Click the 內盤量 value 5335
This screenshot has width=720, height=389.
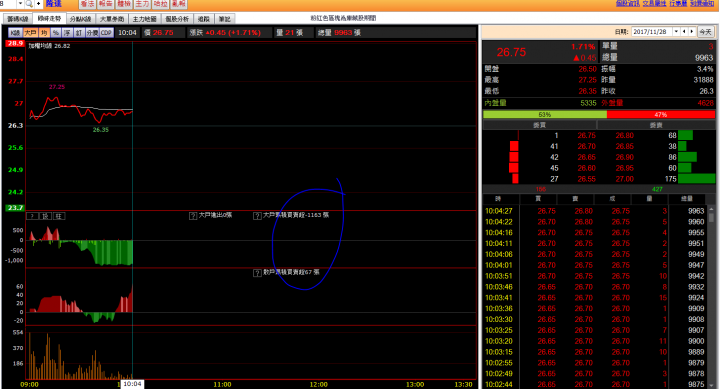pyautogui.click(x=588, y=103)
